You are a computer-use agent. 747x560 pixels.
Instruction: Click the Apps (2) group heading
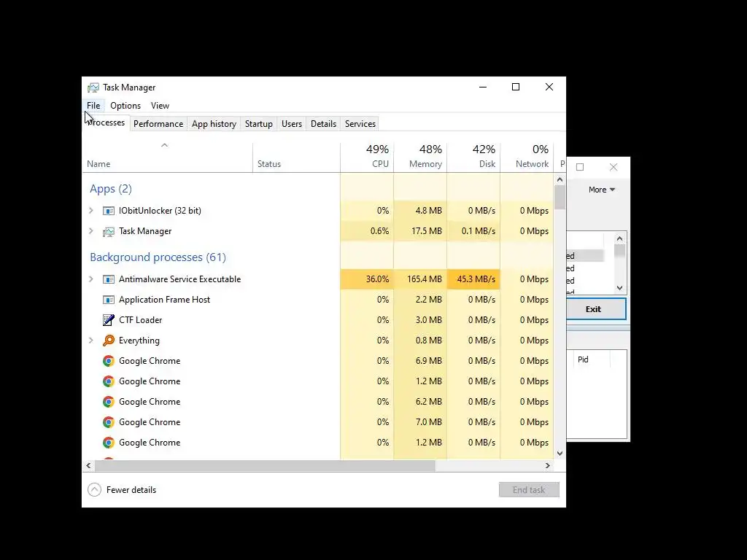(x=111, y=189)
